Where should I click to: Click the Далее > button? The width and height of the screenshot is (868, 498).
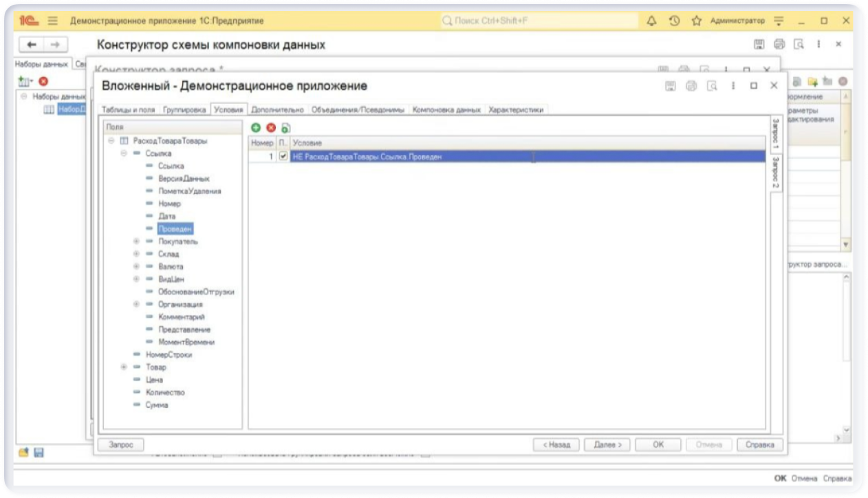tap(607, 445)
